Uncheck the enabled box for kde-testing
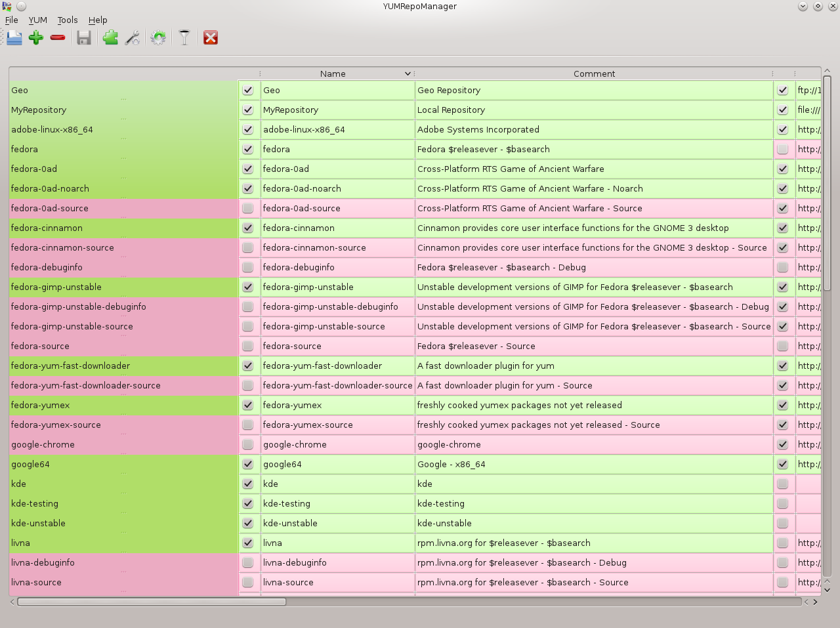The height and width of the screenshot is (628, 840). [x=247, y=503]
